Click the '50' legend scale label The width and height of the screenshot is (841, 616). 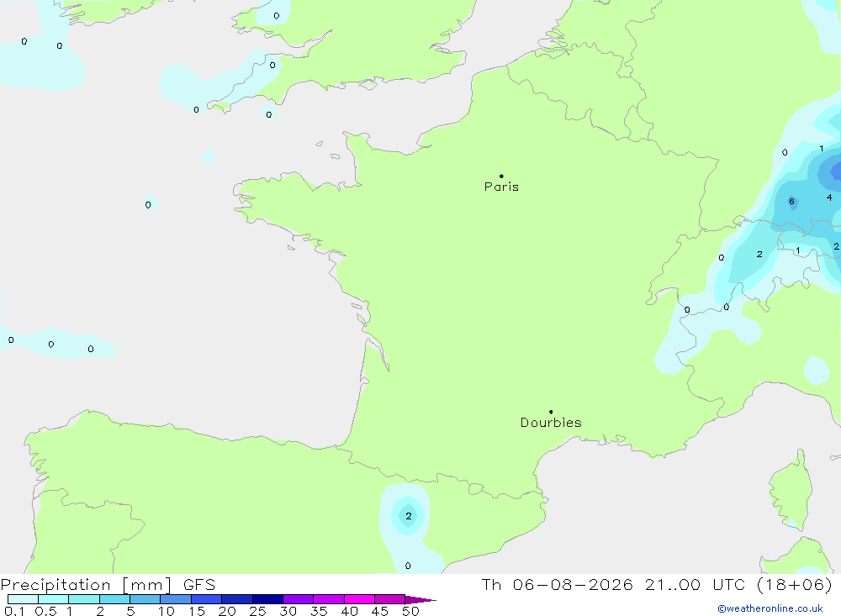pos(410,611)
